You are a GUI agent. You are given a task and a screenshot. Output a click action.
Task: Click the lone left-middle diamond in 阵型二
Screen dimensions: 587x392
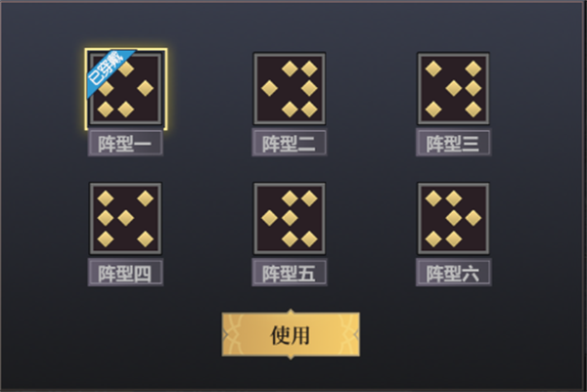point(270,89)
